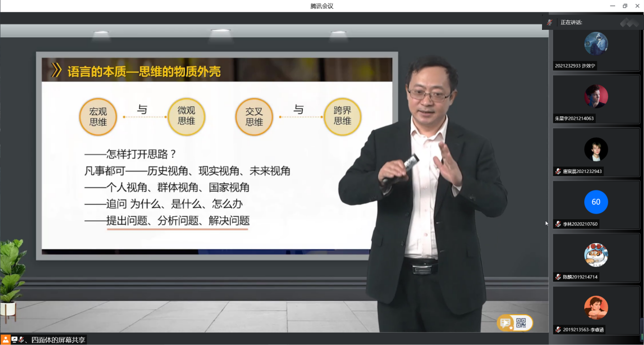Select participant tile of 2021232933 许效宁
This screenshot has height=345, width=644.
tap(596, 49)
